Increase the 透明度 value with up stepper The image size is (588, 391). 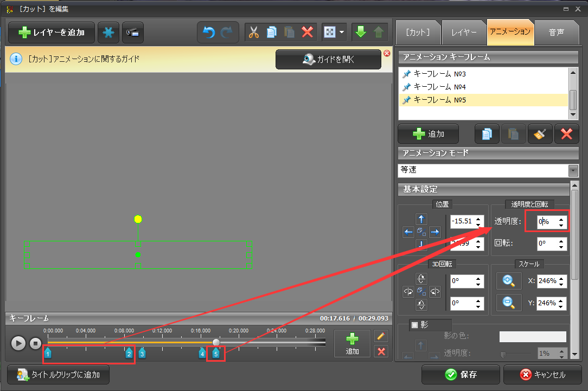point(561,219)
